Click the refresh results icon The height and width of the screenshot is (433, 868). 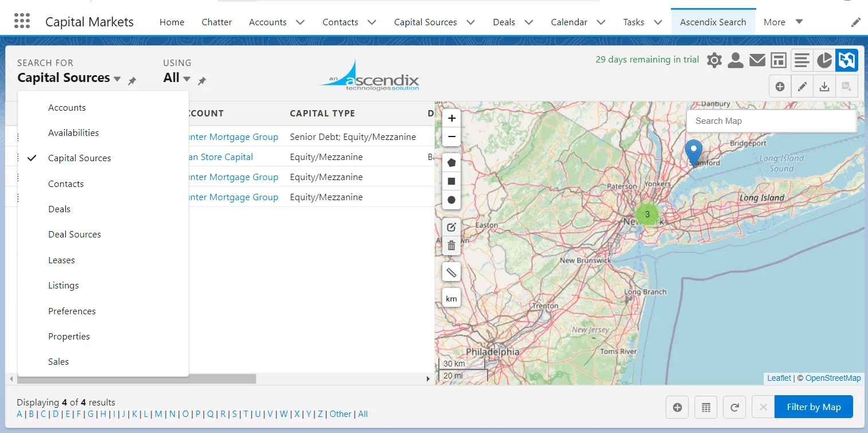pyautogui.click(x=735, y=407)
